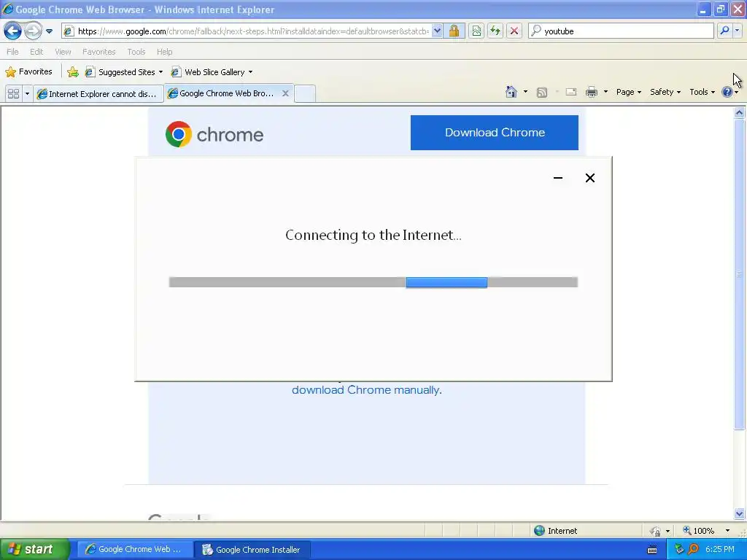Expand the Home button dropdown arrow
The image size is (747, 560).
(525, 92)
